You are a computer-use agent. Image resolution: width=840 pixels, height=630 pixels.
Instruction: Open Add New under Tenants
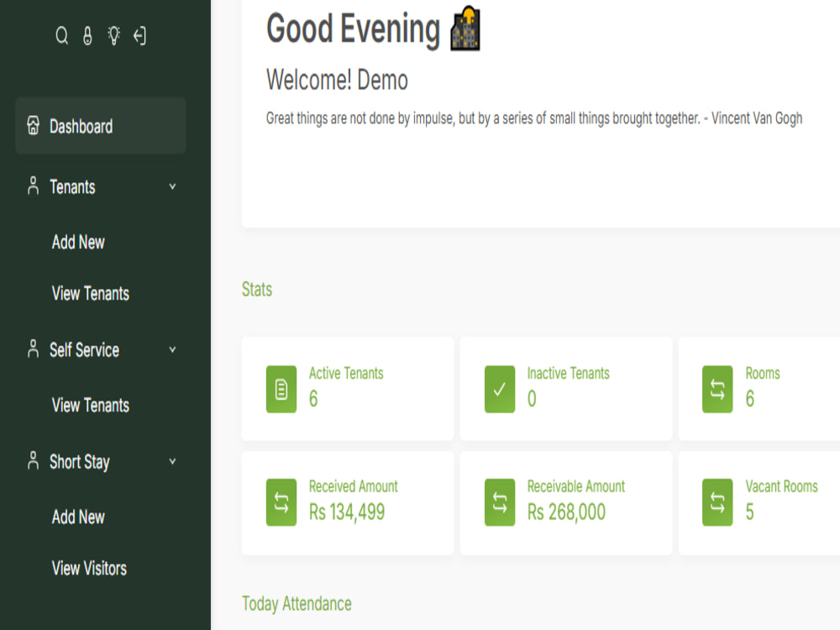click(x=78, y=242)
